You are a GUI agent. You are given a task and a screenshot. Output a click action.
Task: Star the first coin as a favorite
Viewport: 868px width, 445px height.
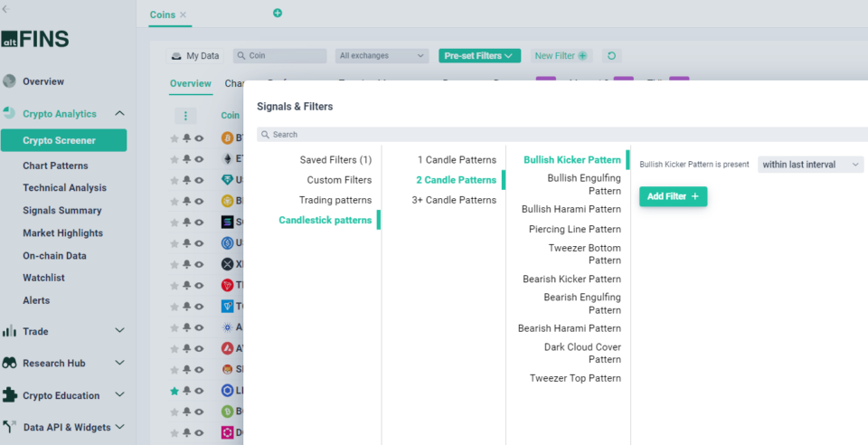(175, 138)
